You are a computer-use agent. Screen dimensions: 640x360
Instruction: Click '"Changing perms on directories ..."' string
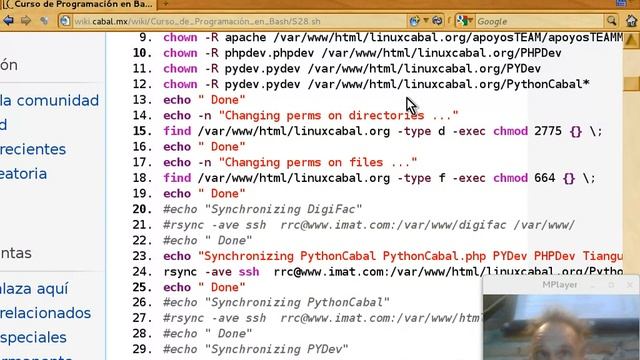tap(338, 116)
